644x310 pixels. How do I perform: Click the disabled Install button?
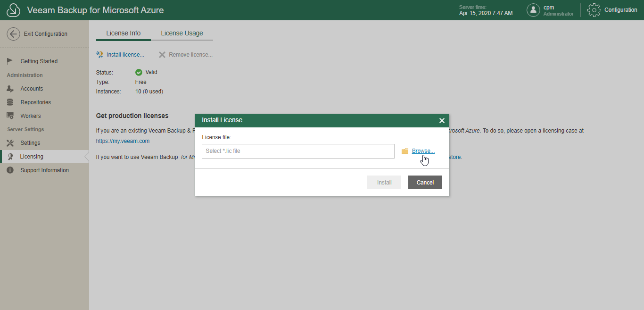pos(384,183)
